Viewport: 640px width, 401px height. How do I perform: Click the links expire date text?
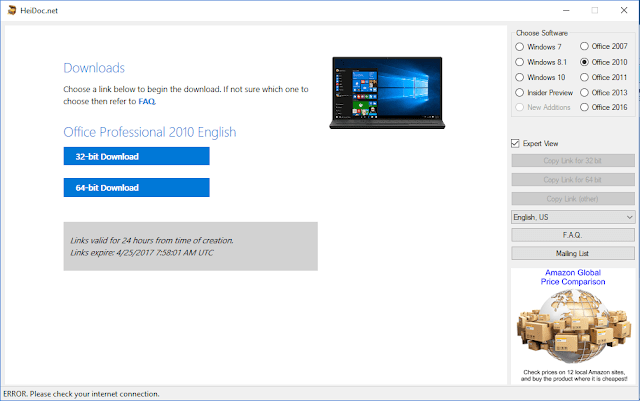(142, 253)
